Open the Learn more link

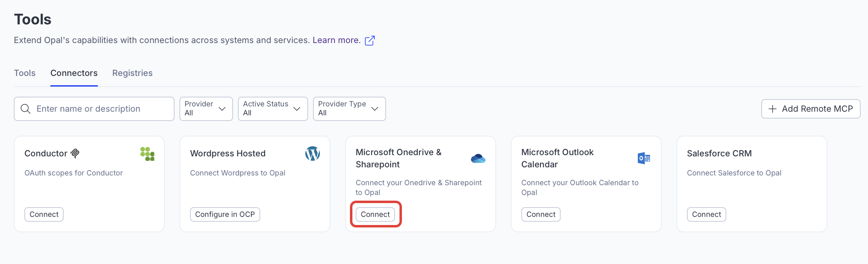pos(336,40)
